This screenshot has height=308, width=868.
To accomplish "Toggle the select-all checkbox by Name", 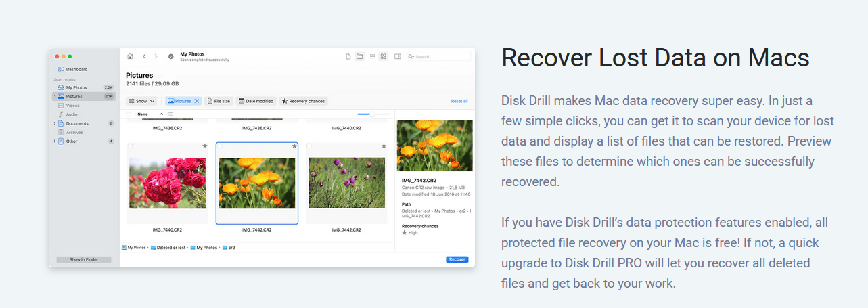I will [129, 114].
